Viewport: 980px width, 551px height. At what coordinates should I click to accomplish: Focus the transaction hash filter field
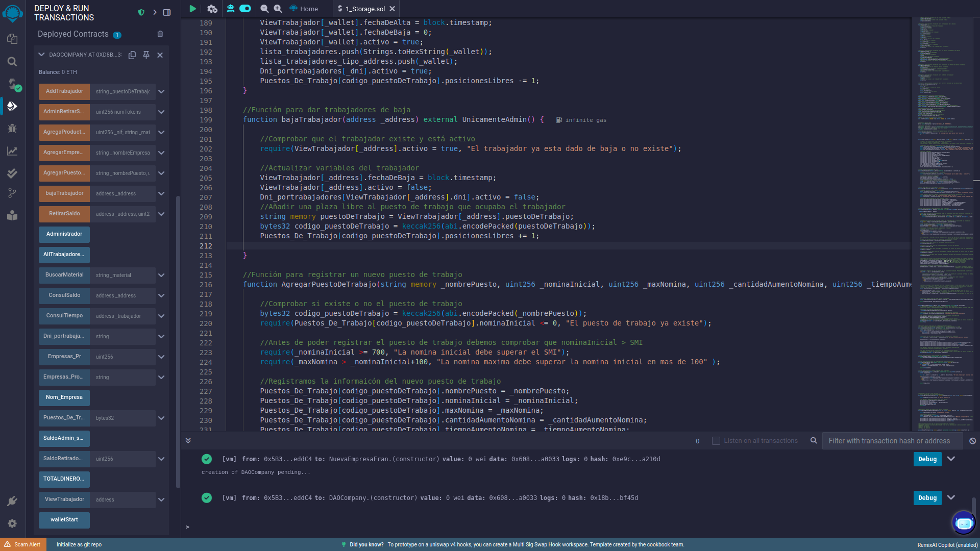892,441
